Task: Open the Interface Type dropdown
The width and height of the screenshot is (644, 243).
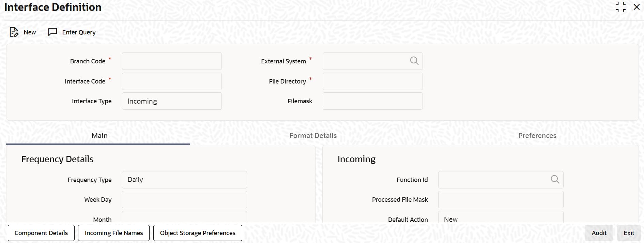Action: click(172, 101)
